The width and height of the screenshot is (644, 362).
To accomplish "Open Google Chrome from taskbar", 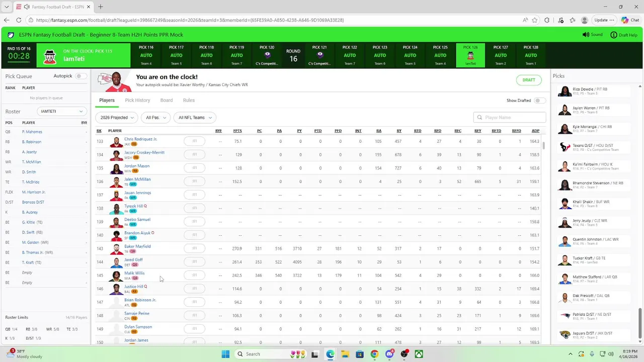I will coord(374,354).
